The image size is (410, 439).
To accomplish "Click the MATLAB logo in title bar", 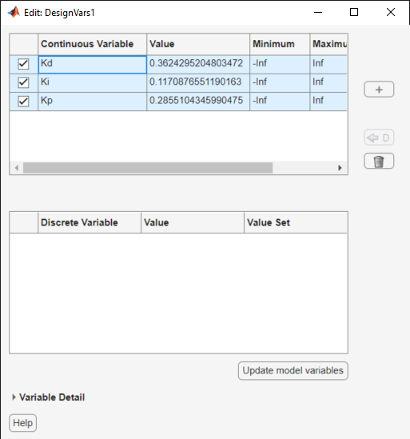I will [13, 12].
